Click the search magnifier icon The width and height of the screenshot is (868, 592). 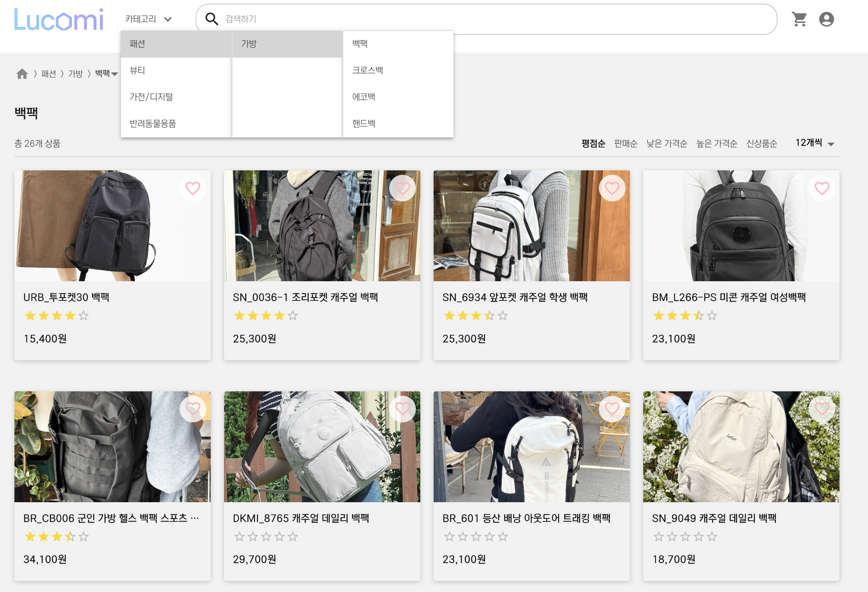point(212,19)
